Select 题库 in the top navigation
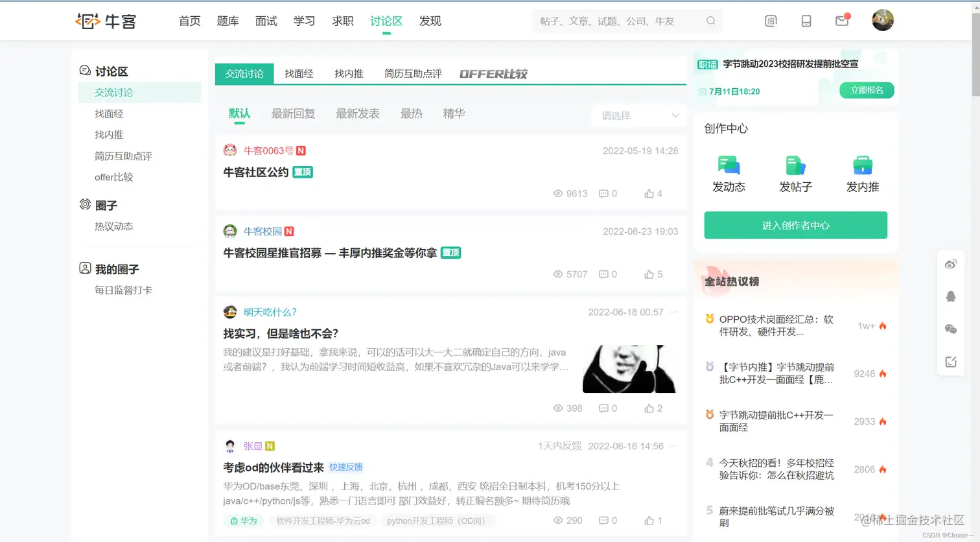 point(227,21)
